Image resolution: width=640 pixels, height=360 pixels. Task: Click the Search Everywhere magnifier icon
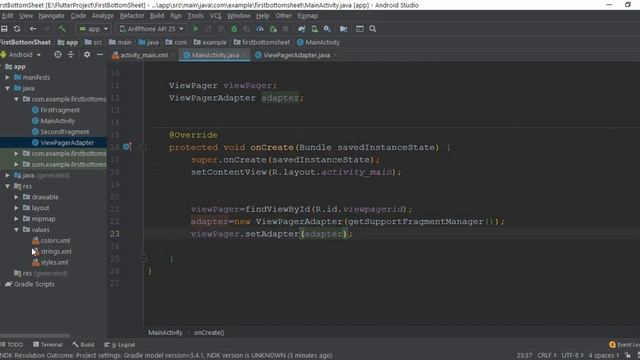[373, 29]
